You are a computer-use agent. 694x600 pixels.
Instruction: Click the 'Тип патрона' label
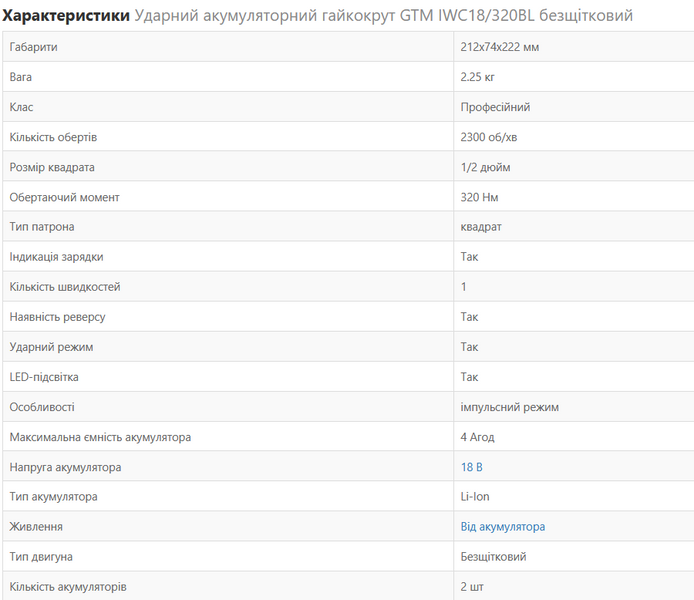(42, 227)
